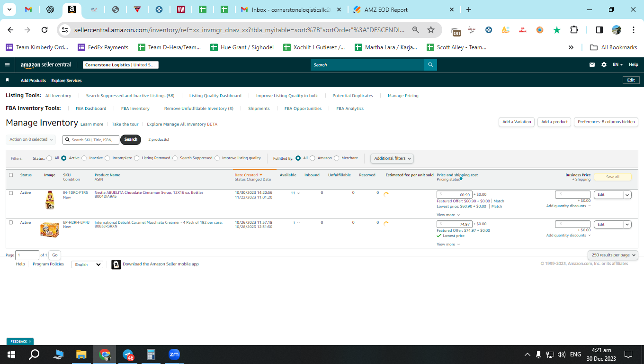This screenshot has height=364, width=644.
Task: Tick the checkbox for the International Delight row
Action: (11, 222)
